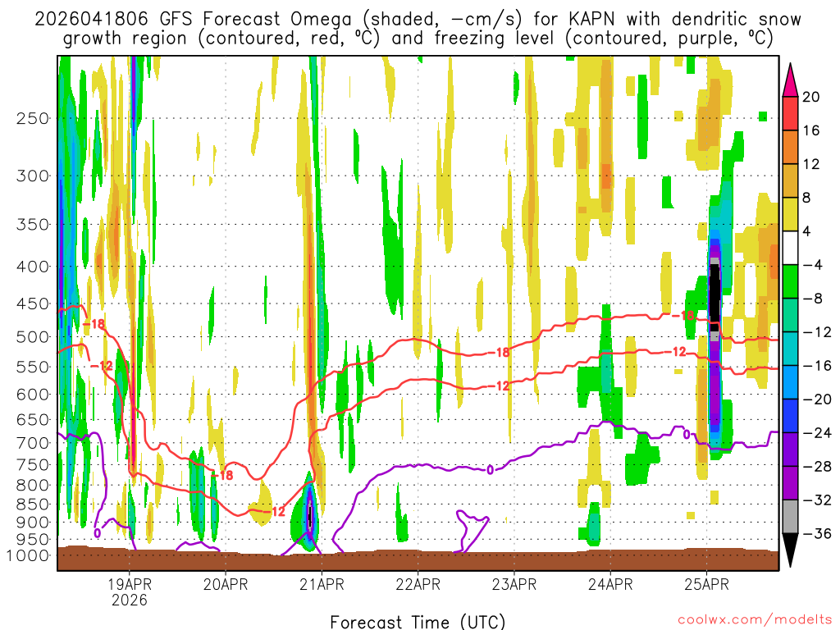Click the purple 0 label before 25APR
Image resolution: width=840 pixels, height=630 pixels.
point(687,435)
